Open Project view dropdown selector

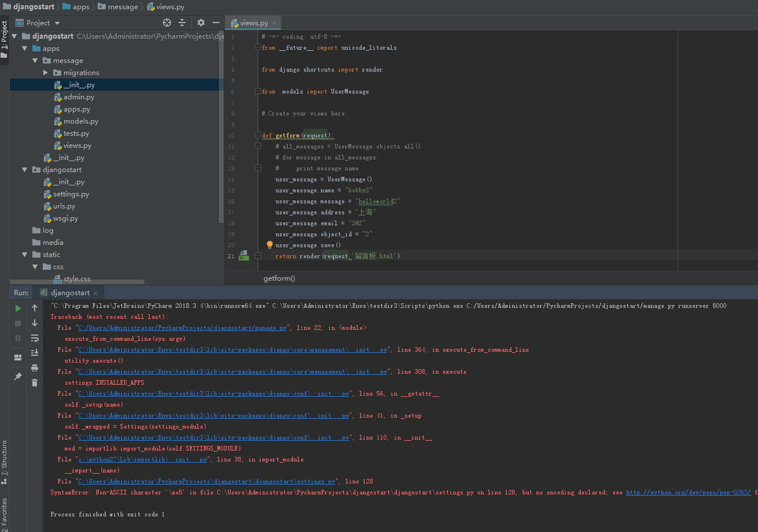click(38, 23)
